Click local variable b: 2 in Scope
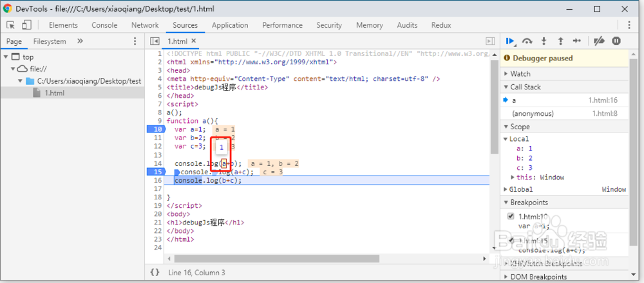644x283 pixels. [524, 158]
